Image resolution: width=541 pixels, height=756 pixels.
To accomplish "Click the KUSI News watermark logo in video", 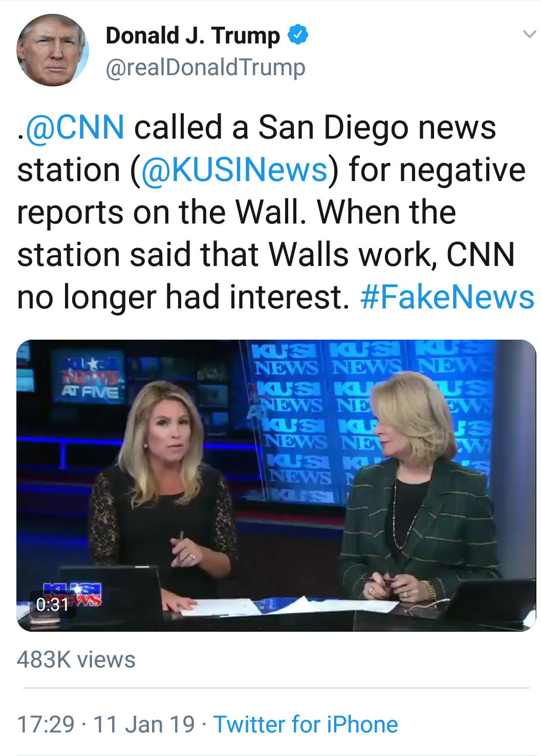I will coord(84,593).
